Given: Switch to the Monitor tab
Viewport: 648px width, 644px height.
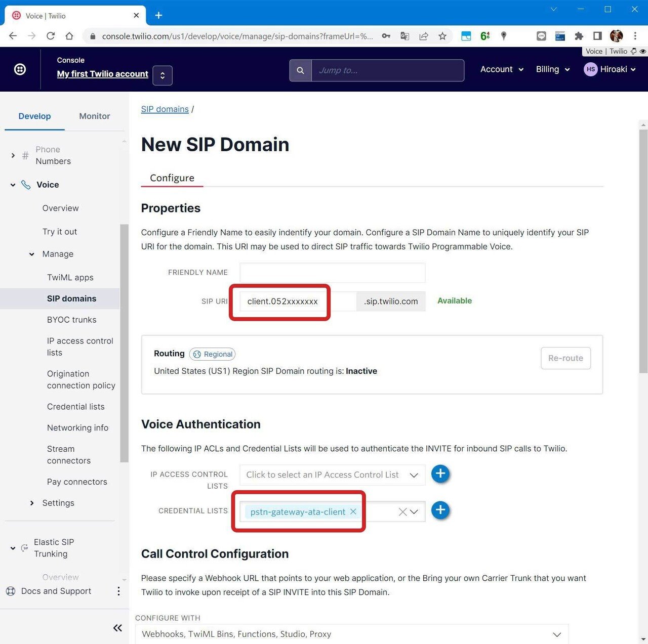Looking at the screenshot, I should click(95, 116).
